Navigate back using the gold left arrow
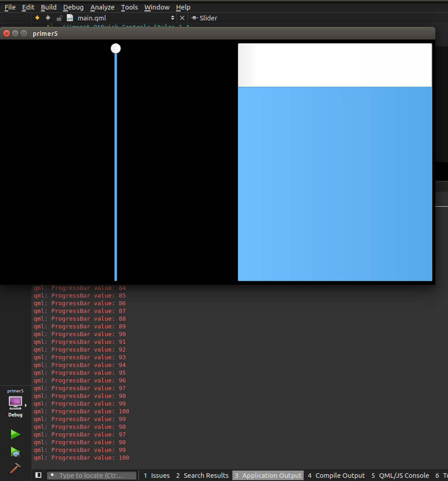This screenshot has width=448, height=481. pos(37,18)
